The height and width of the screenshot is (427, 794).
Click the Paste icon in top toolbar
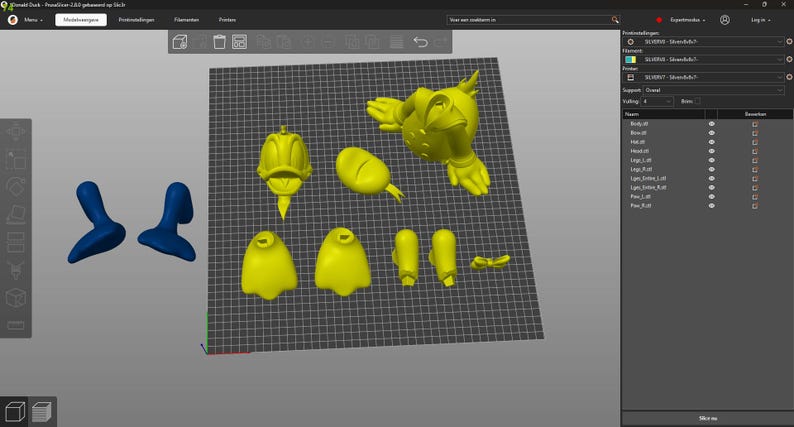[x=284, y=42]
